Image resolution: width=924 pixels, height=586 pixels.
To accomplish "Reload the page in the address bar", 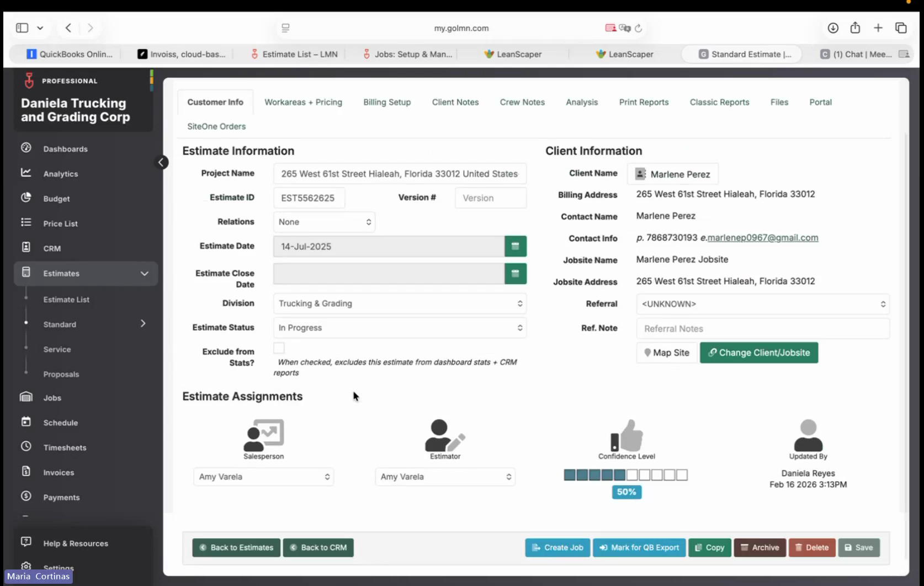I will (639, 28).
